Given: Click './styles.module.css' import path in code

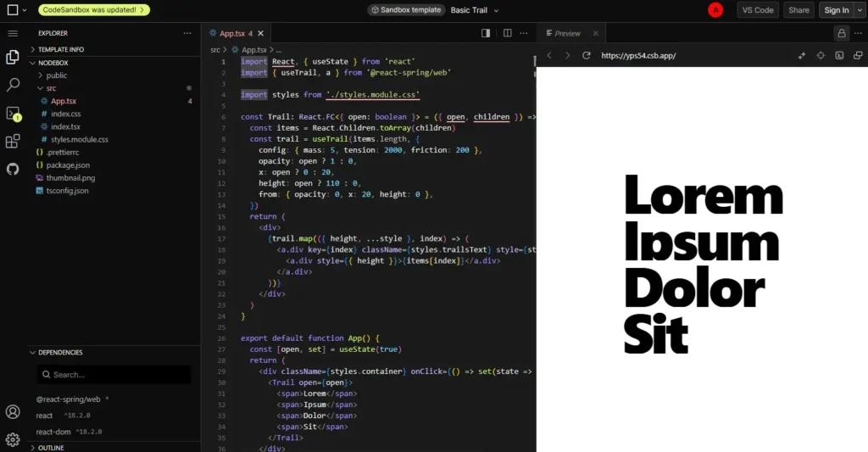Looking at the screenshot, I should click(373, 95).
